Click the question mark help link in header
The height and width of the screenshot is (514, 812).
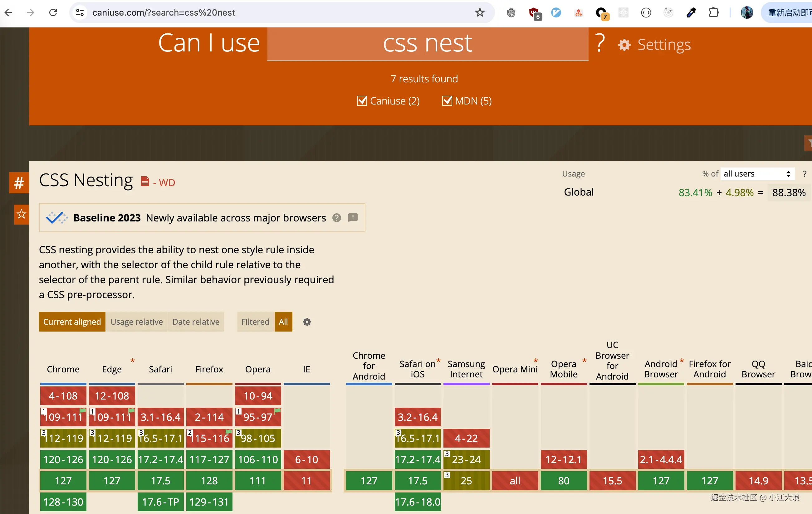[x=600, y=43]
